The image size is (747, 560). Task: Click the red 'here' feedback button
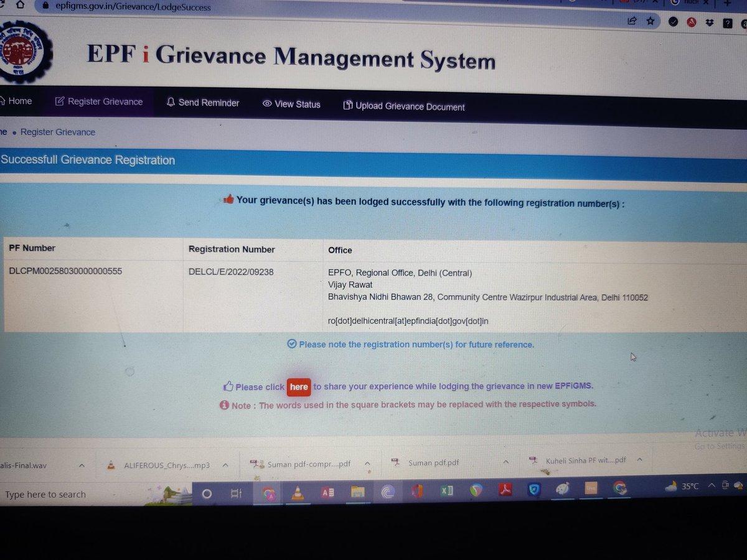click(299, 387)
